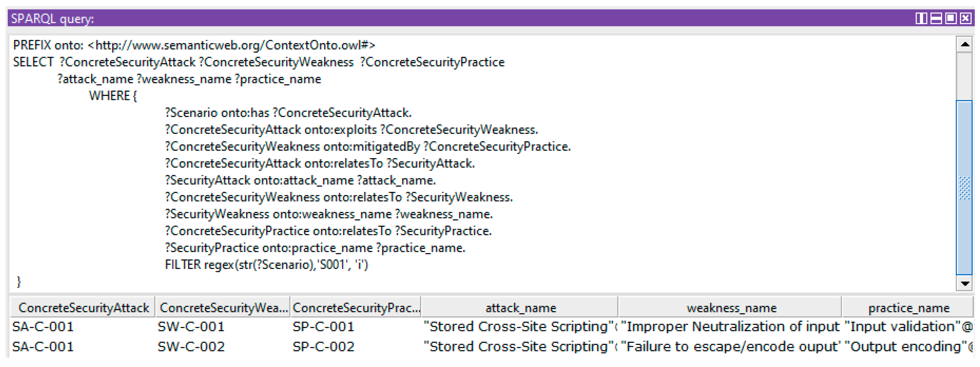Select the attack_name column header

[520, 308]
